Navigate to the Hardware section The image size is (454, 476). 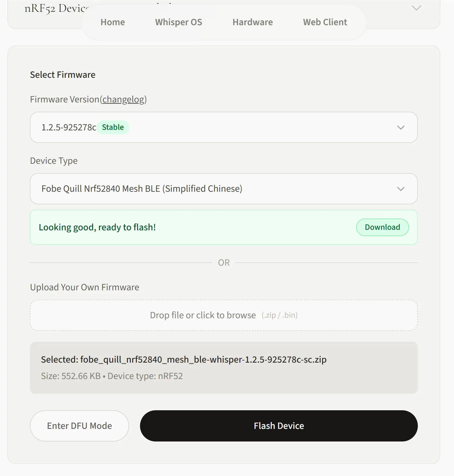[252, 22]
